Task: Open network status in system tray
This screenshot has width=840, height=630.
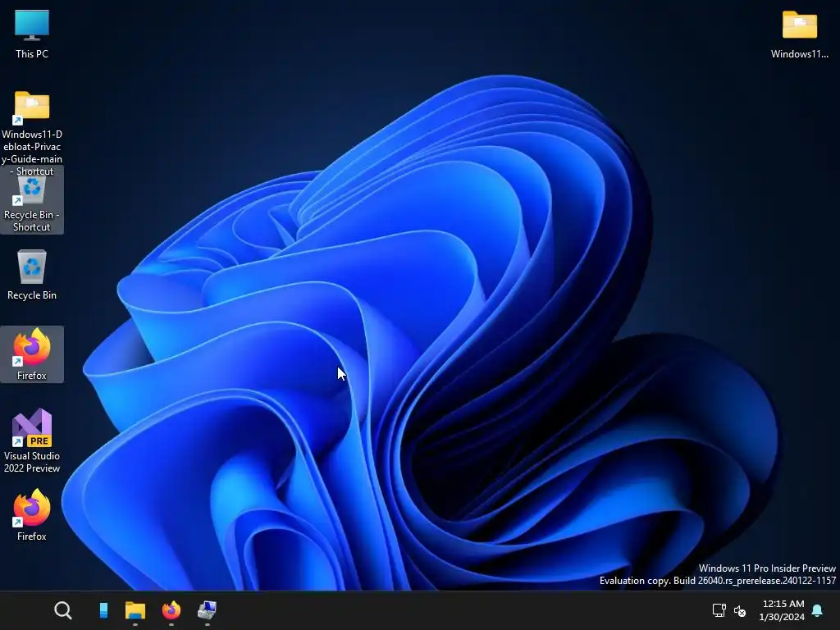Action: [x=719, y=610]
